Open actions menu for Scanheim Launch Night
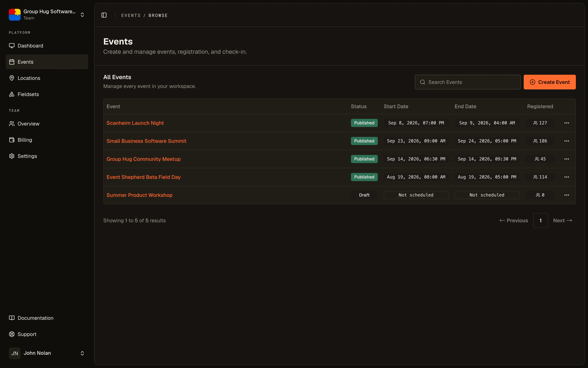 point(567,123)
